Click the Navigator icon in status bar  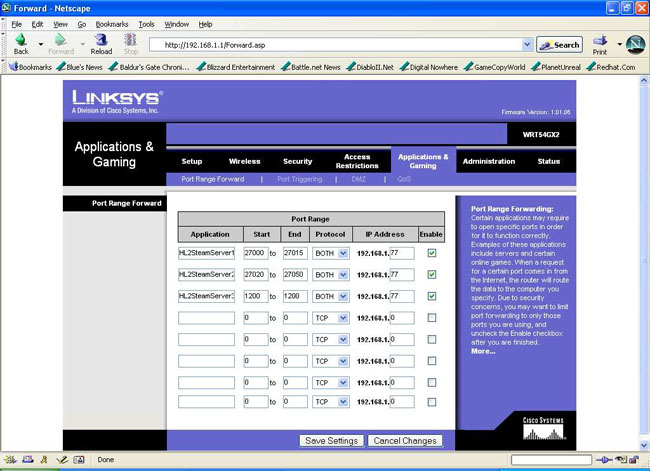pyautogui.click(x=10, y=459)
